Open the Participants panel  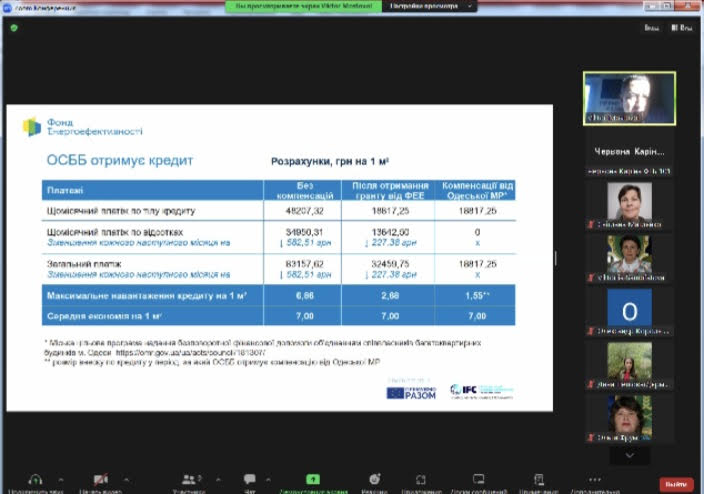188,479
